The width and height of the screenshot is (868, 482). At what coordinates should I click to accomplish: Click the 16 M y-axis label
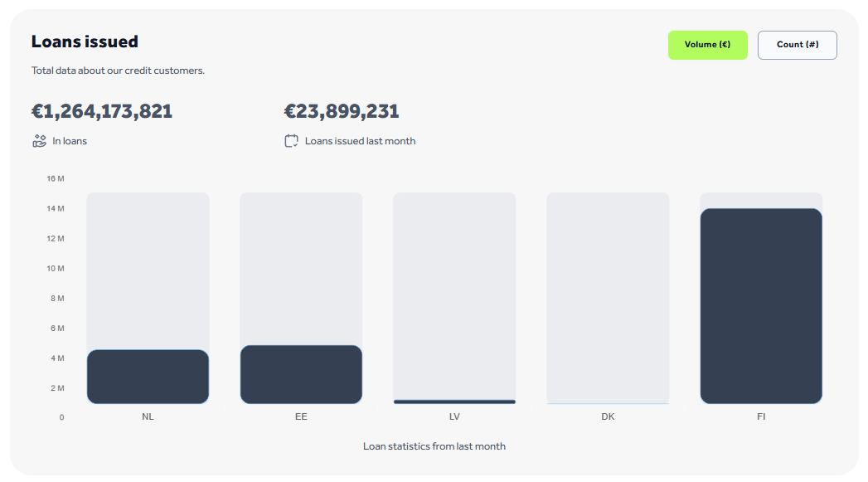(x=56, y=178)
